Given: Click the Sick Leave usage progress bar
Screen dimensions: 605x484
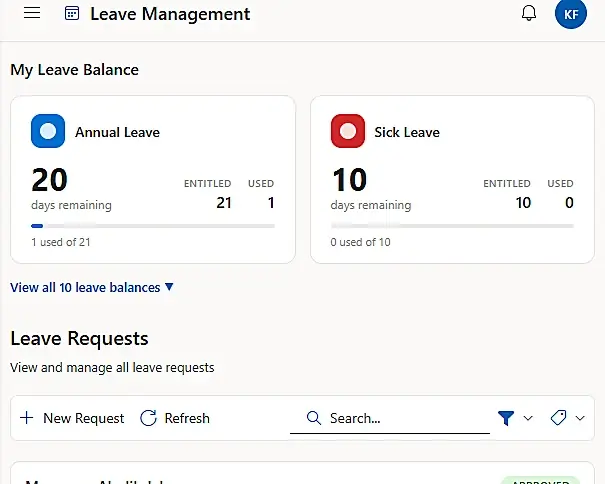Looking at the screenshot, I should 452,226.
